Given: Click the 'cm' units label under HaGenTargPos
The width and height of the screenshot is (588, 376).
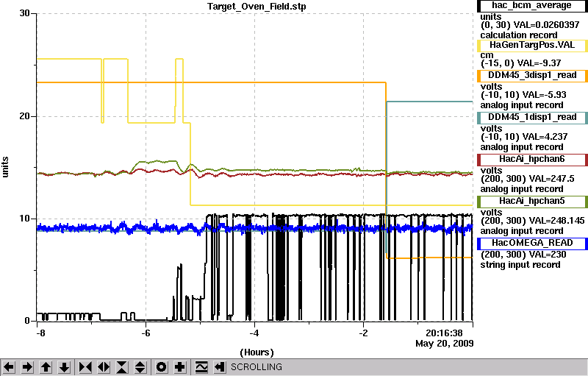Looking at the screenshot, I should click(x=487, y=54).
